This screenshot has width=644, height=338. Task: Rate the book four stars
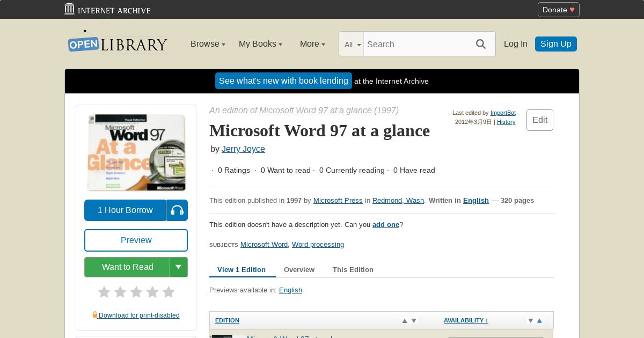(152, 292)
